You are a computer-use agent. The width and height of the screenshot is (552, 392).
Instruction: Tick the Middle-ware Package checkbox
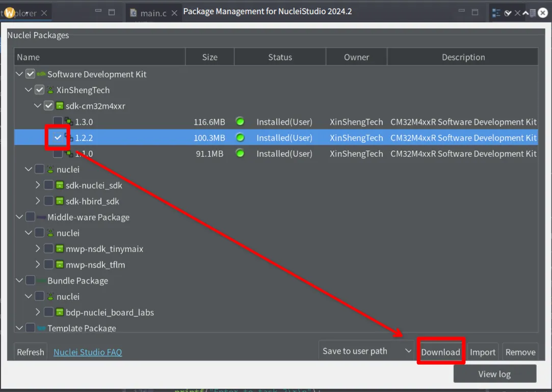(x=31, y=217)
